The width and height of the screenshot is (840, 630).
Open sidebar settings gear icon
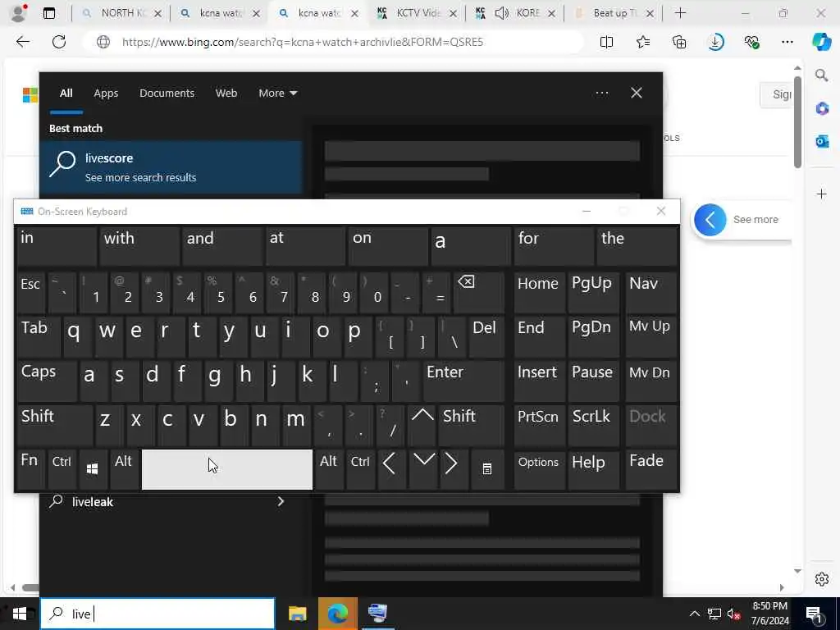click(x=822, y=579)
